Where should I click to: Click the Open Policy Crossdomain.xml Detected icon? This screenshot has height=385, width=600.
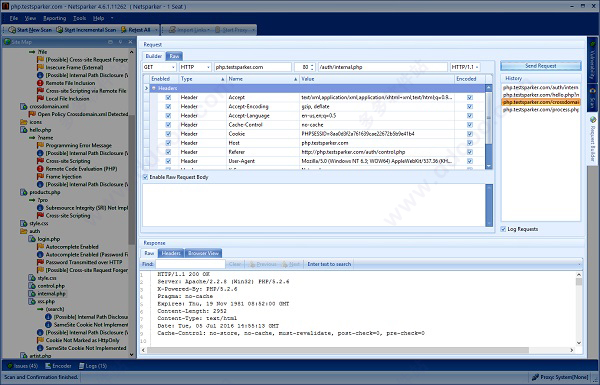pyautogui.click(x=32, y=114)
